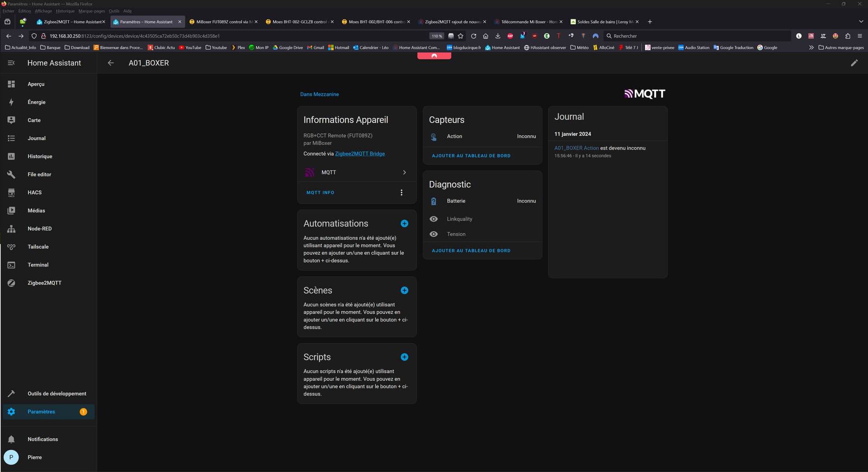The width and height of the screenshot is (868, 472).
Task: Show the hidden Tension entity
Action: pos(434,234)
